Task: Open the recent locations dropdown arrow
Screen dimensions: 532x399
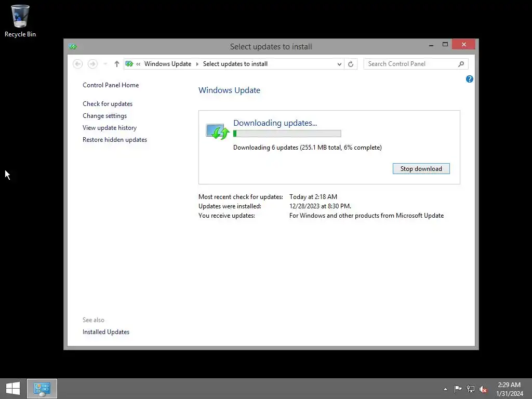Action: click(x=105, y=64)
